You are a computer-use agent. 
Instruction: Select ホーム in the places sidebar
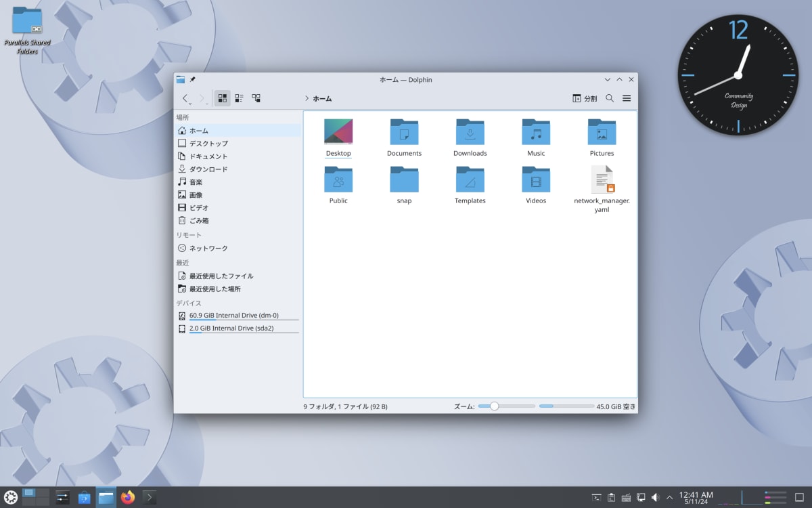pos(238,131)
